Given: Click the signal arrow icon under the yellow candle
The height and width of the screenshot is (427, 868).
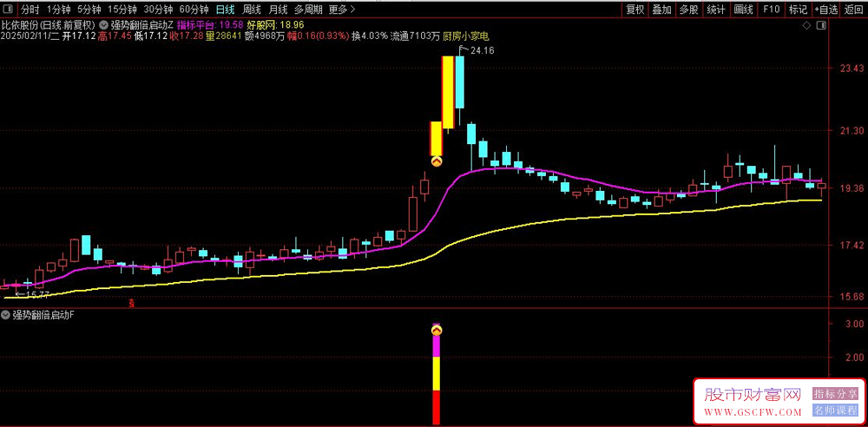Looking at the screenshot, I should 437,161.
